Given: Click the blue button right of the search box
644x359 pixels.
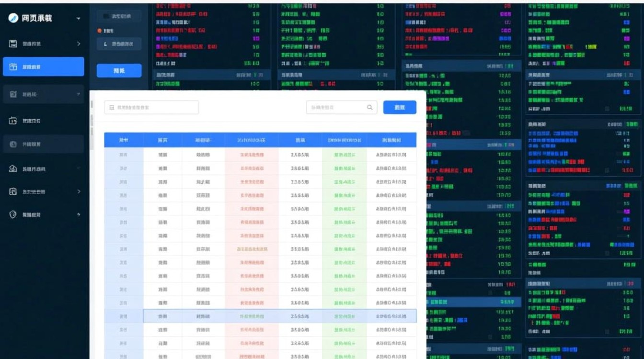Looking at the screenshot, I should pos(400,108).
